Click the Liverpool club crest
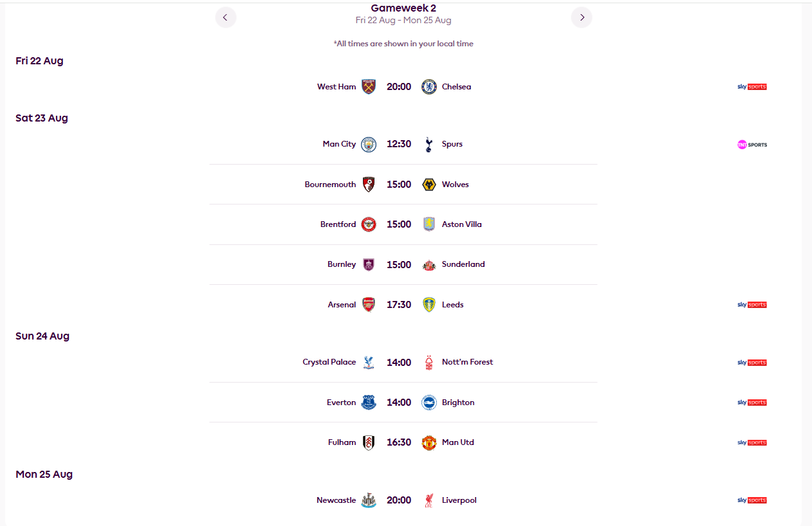The width and height of the screenshot is (812, 526). [429, 500]
